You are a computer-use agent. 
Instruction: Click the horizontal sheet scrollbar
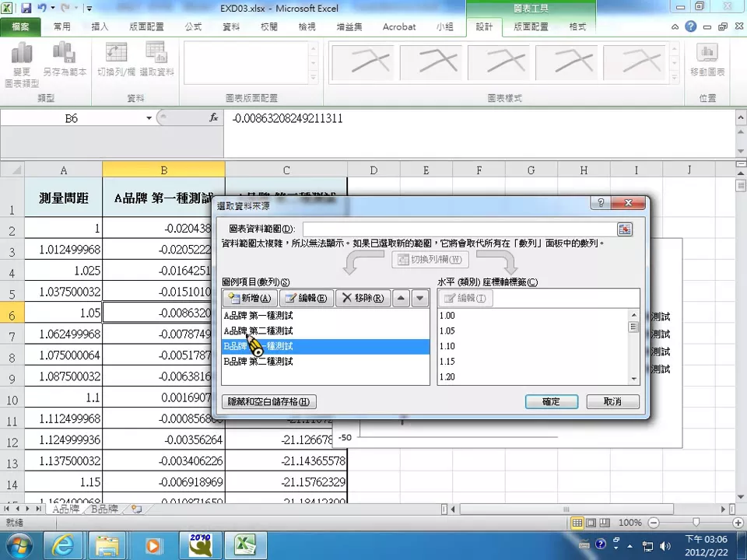566,509
